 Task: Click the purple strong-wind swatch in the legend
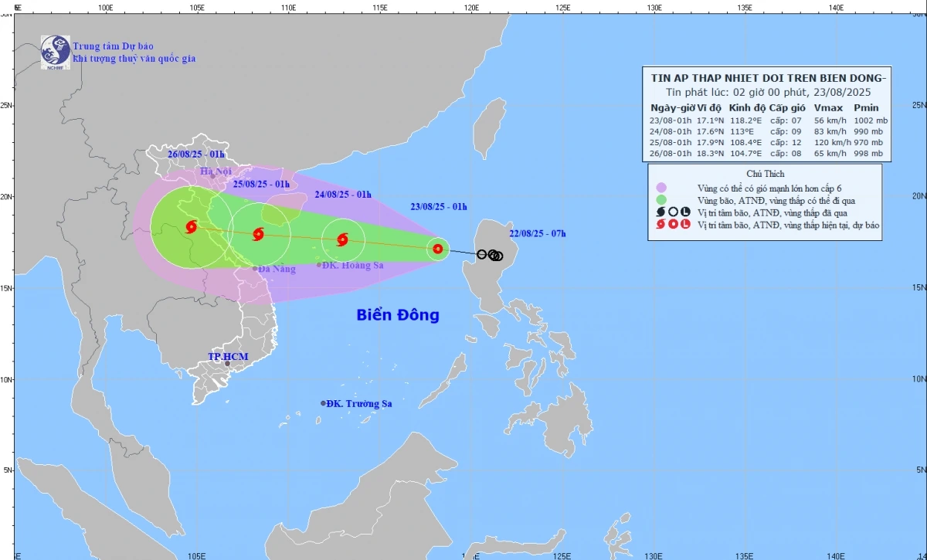(660, 188)
